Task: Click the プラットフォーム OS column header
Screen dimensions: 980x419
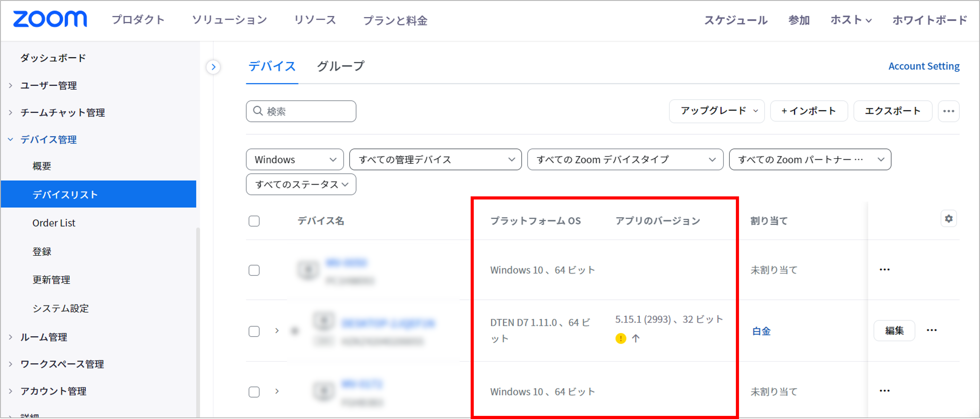Action: point(535,221)
